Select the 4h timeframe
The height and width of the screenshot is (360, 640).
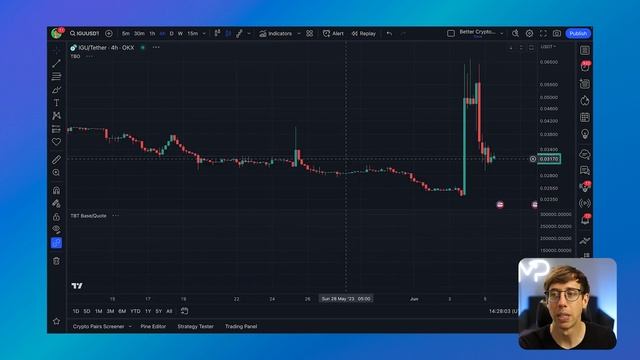[x=162, y=33]
